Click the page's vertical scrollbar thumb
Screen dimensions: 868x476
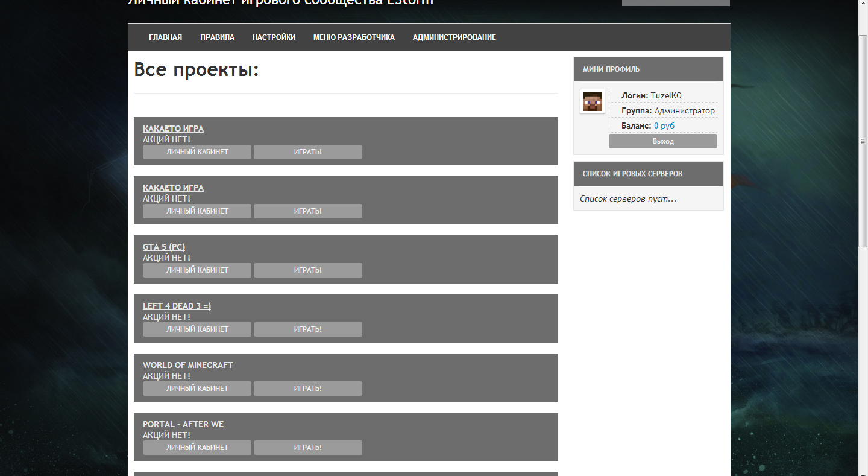tap(863, 141)
